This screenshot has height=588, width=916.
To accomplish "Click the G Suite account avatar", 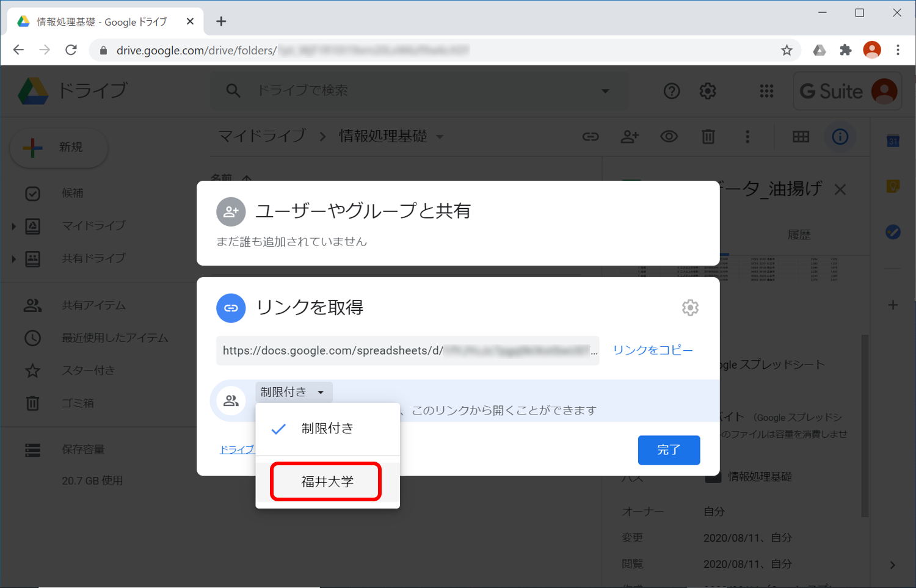I will [x=884, y=91].
